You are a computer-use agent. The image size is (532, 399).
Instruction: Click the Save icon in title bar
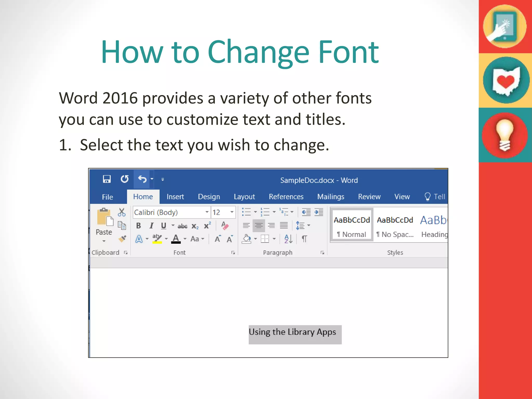tap(107, 179)
